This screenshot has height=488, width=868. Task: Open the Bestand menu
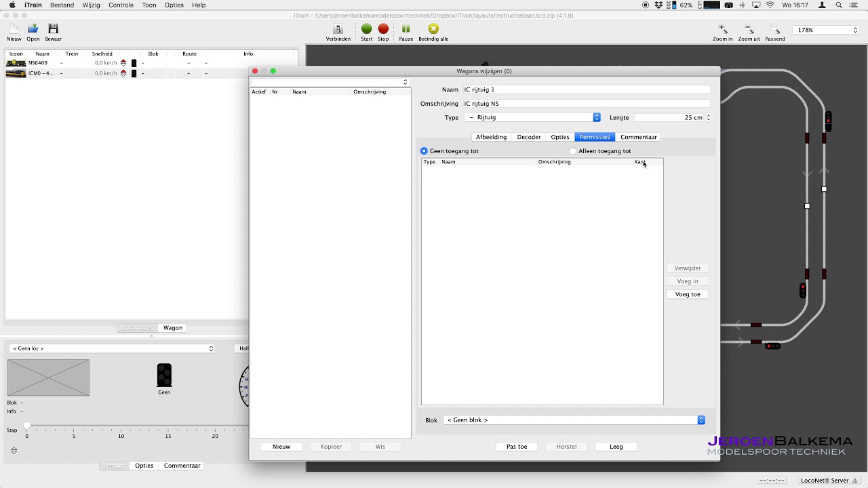coord(62,5)
